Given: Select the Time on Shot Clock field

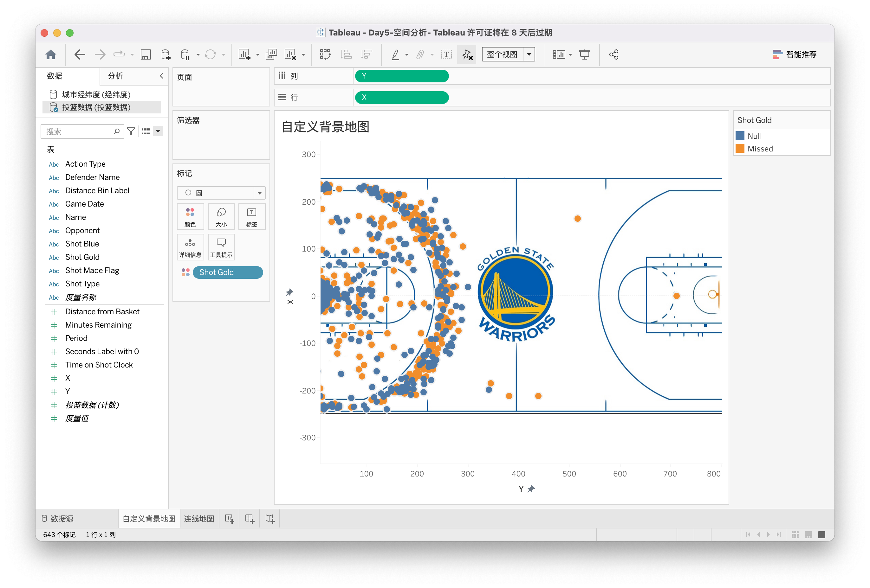Looking at the screenshot, I should coord(99,365).
